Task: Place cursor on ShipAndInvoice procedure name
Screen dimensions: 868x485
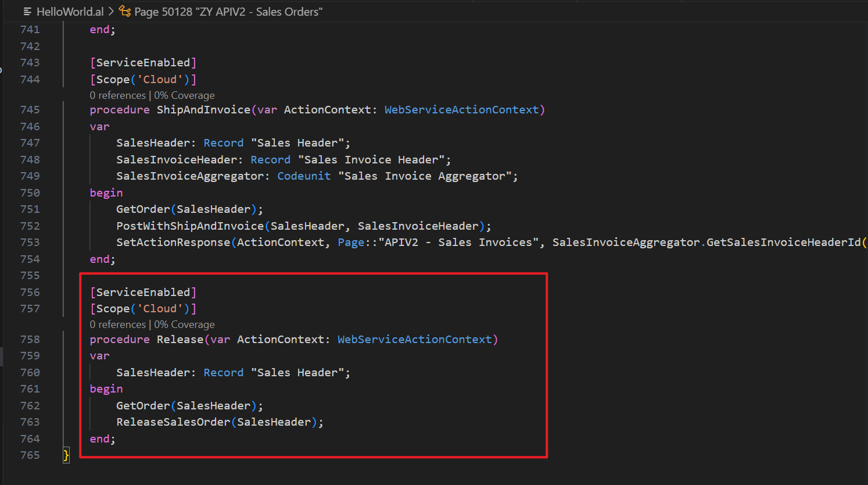Action: click(203, 110)
